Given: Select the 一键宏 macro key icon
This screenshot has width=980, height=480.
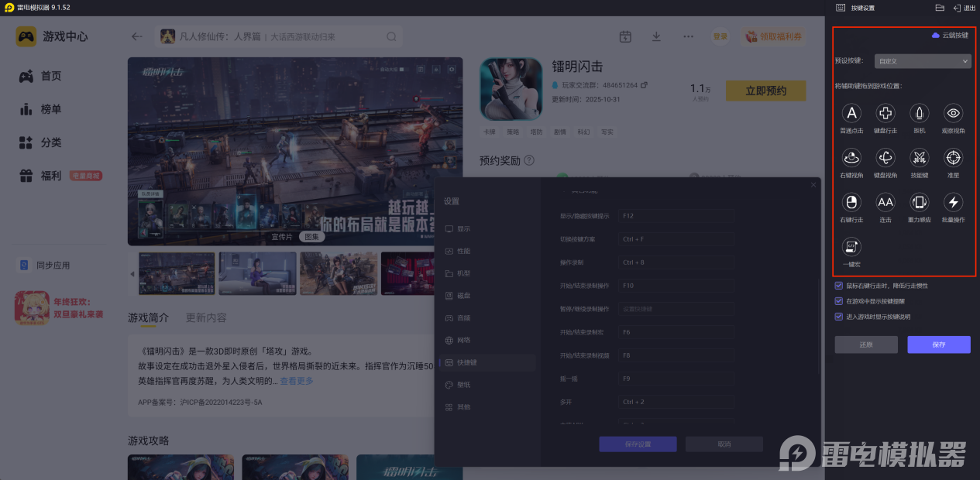Looking at the screenshot, I should click(851, 247).
